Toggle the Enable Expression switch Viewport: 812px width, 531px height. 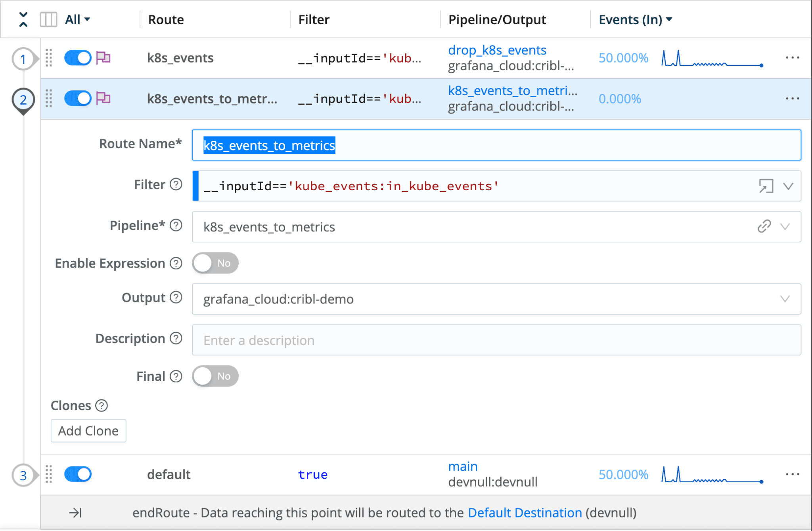click(215, 263)
